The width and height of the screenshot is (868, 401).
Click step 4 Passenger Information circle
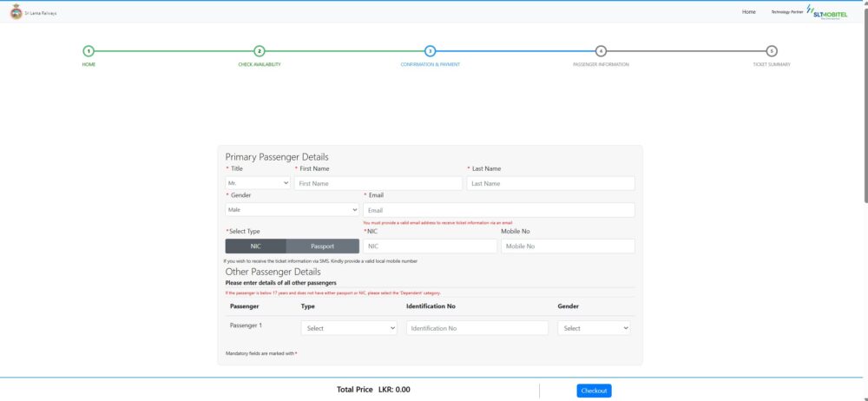click(601, 51)
